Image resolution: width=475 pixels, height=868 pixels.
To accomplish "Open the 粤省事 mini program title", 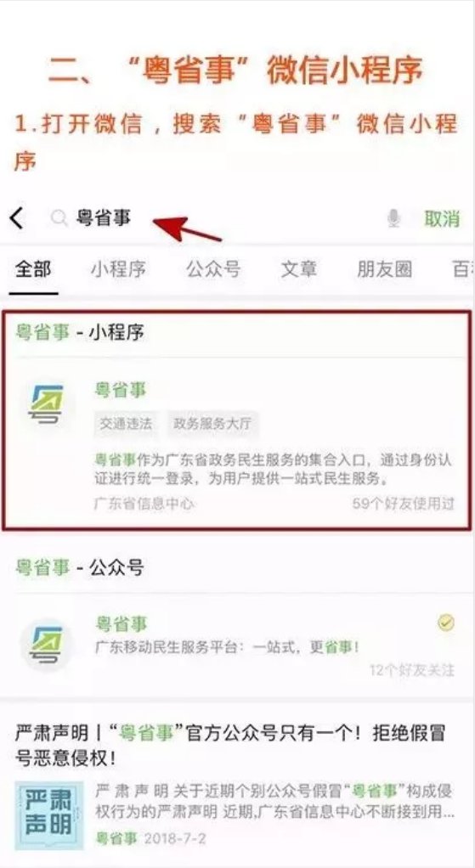I will click(x=121, y=390).
